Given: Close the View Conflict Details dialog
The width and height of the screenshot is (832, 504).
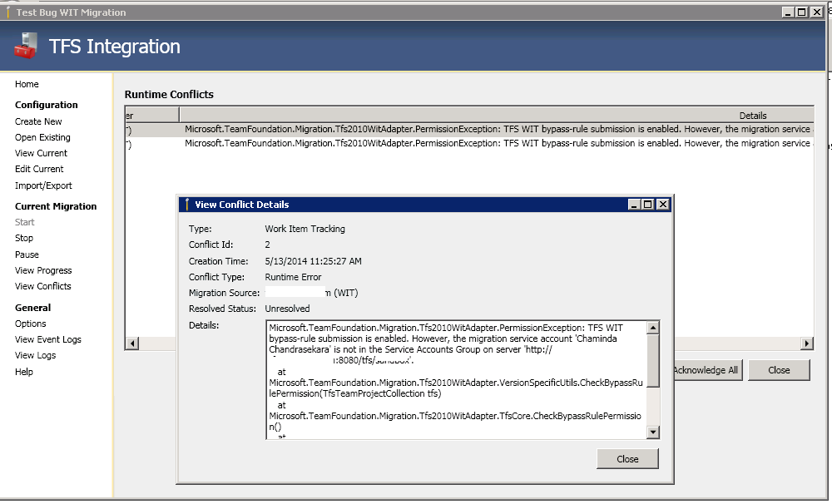Looking at the screenshot, I should pyautogui.click(x=627, y=458).
